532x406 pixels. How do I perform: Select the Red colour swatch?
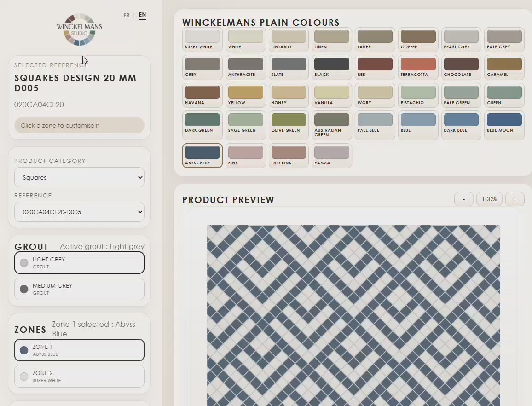(x=375, y=67)
